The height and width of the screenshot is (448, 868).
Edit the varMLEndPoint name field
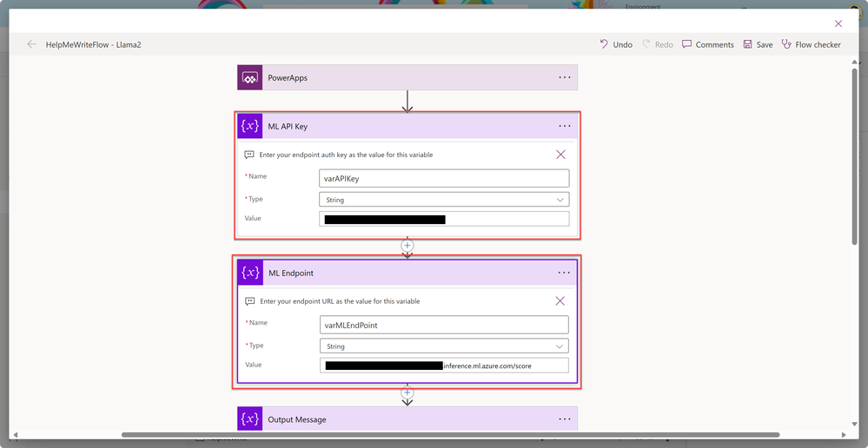tap(444, 326)
